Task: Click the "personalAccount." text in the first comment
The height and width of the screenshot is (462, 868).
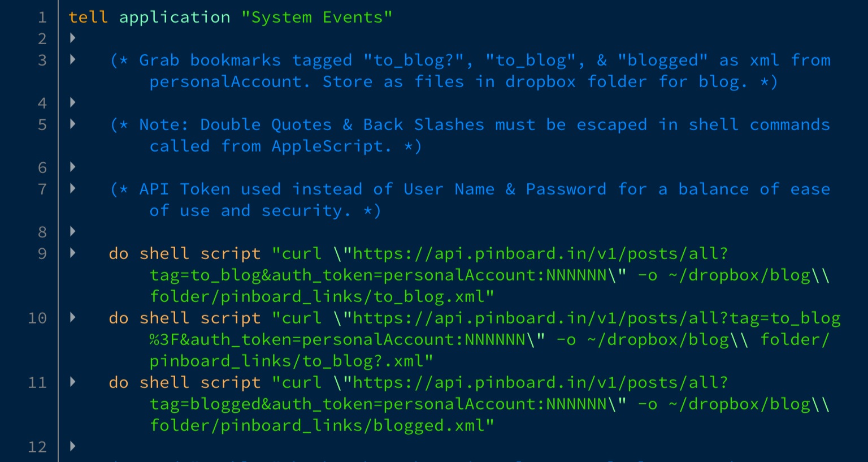Action: click(x=229, y=82)
